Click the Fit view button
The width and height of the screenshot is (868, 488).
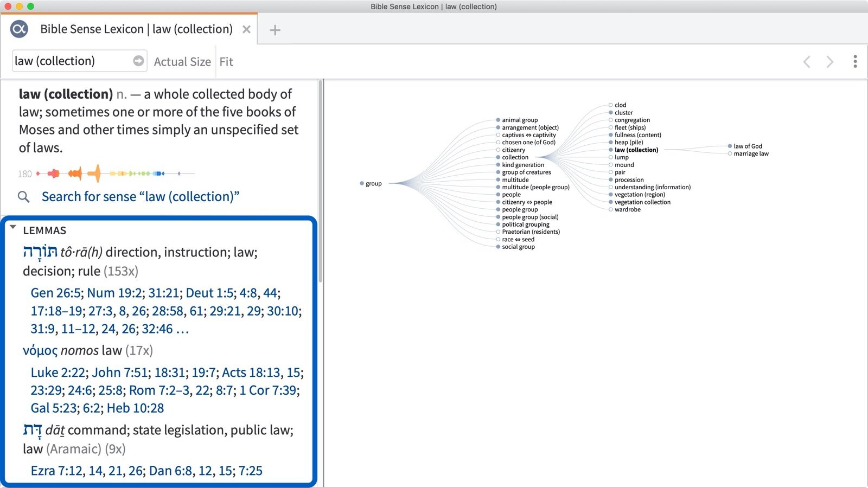click(226, 62)
